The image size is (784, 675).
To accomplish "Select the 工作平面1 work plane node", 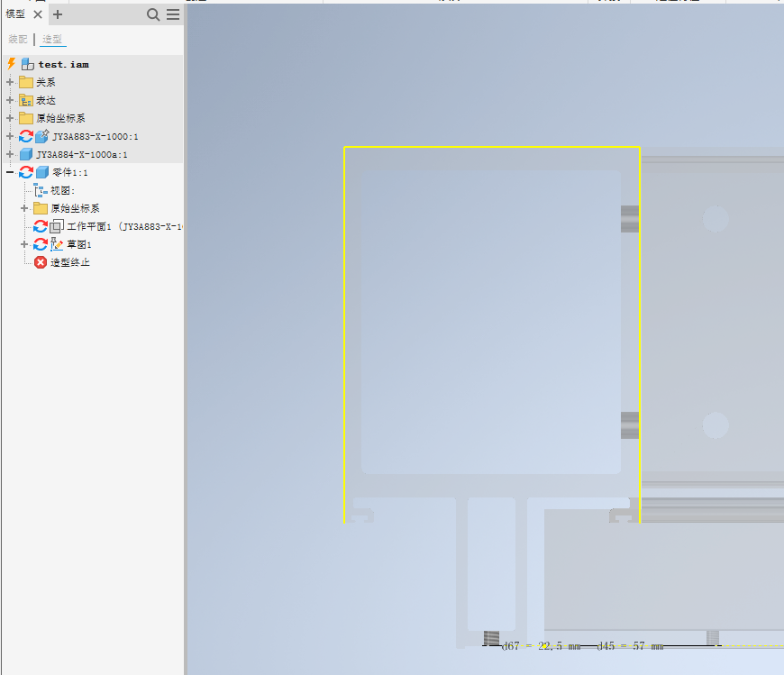I will 58,226.
